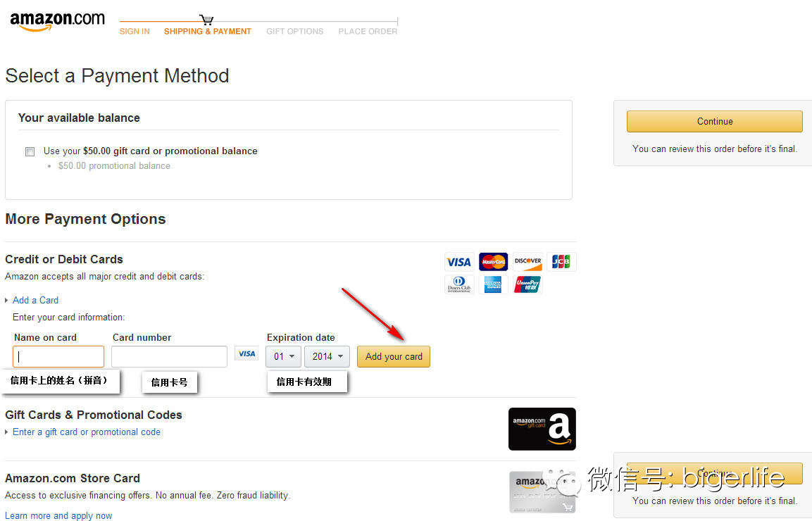Click the UnionPay card logo
The image size is (812, 521).
click(527, 284)
